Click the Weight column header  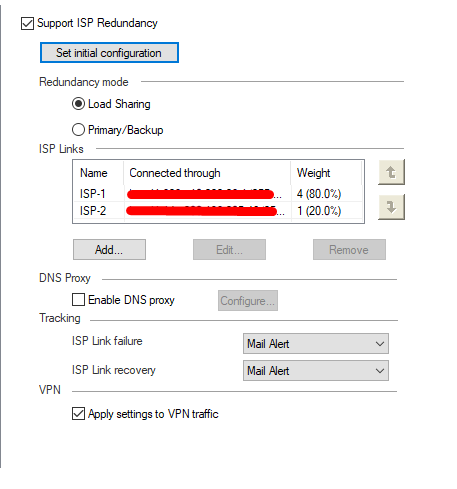pyautogui.click(x=326, y=173)
